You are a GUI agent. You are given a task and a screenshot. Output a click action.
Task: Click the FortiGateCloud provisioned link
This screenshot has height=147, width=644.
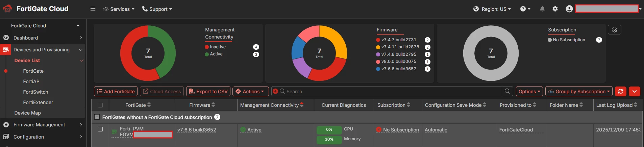pyautogui.click(x=516, y=130)
